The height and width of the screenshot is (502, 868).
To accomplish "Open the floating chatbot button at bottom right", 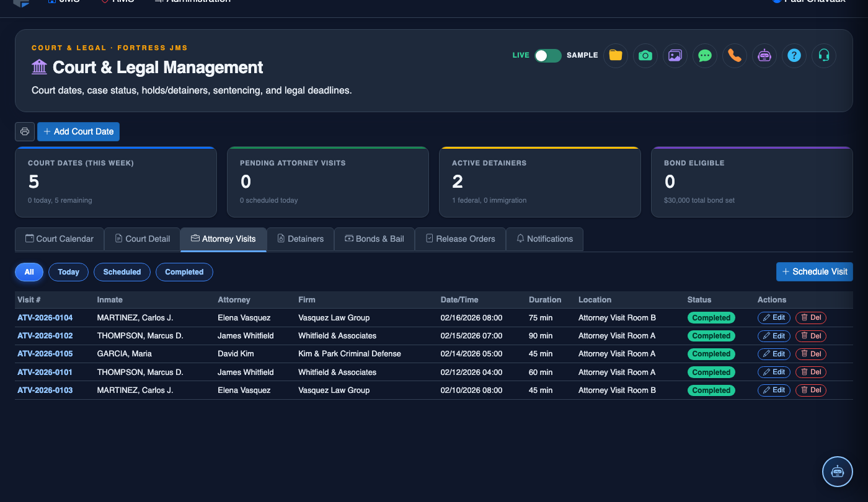I will [x=838, y=471].
